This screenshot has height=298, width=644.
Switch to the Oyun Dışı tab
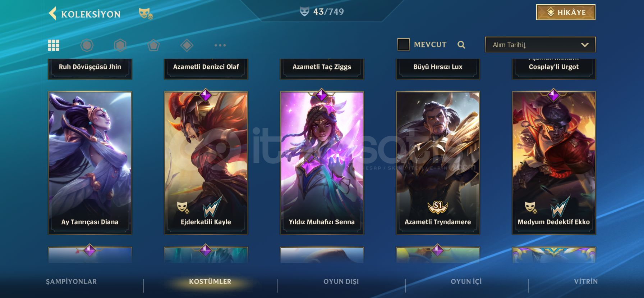341,281
